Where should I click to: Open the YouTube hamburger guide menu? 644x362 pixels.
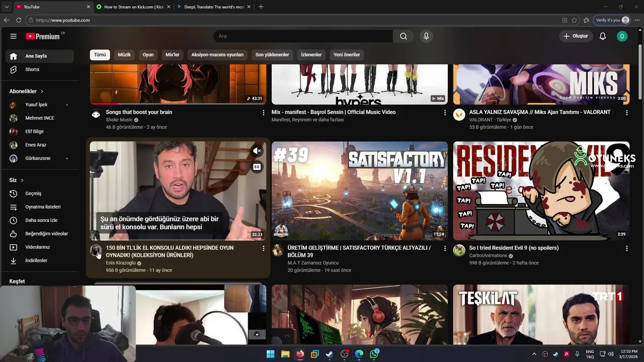(14, 36)
